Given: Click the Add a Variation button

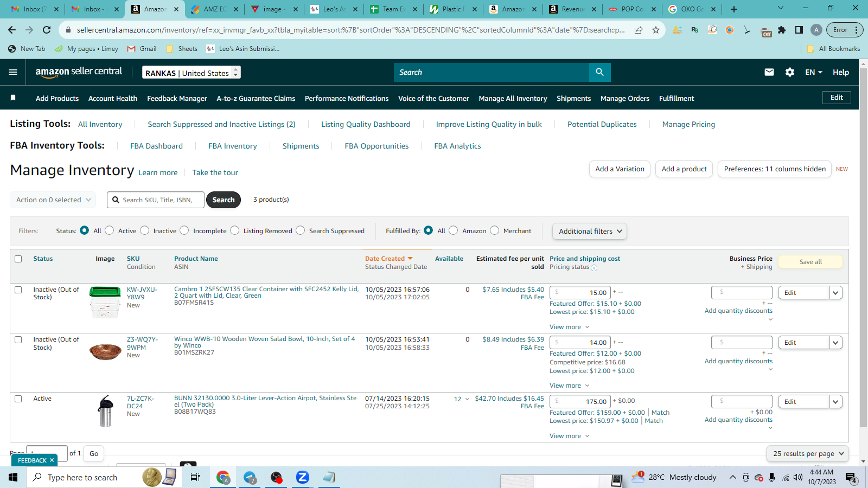Looking at the screenshot, I should point(620,169).
